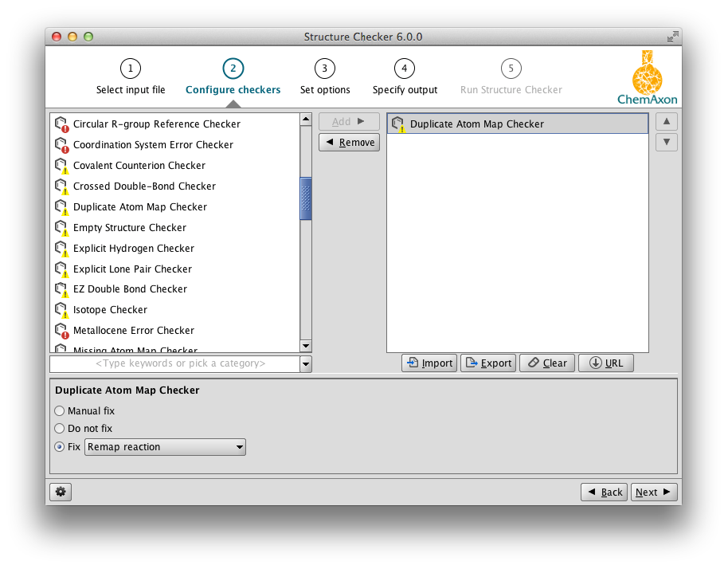Viewport: 728px width, 569px height.
Task: Select Isotope Checker text
Action: point(110,310)
